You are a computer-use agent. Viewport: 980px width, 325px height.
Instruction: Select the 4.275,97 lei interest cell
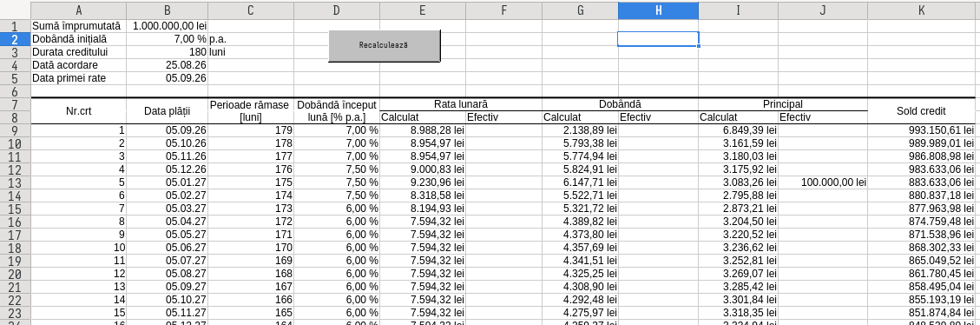580,313
